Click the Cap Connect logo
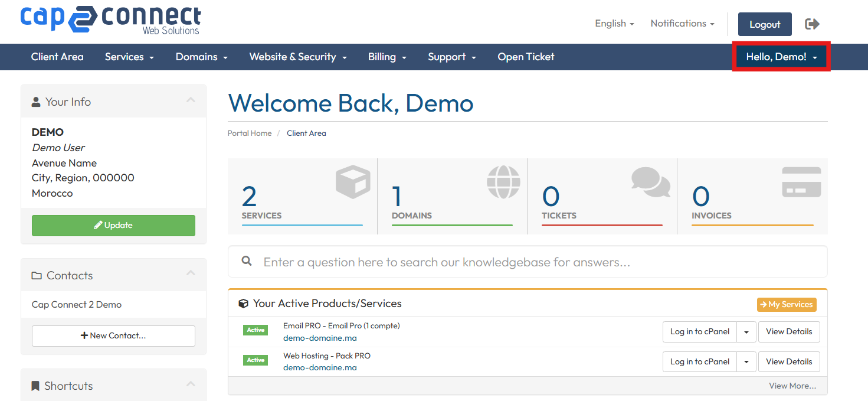The height and width of the screenshot is (401, 868). [110, 20]
